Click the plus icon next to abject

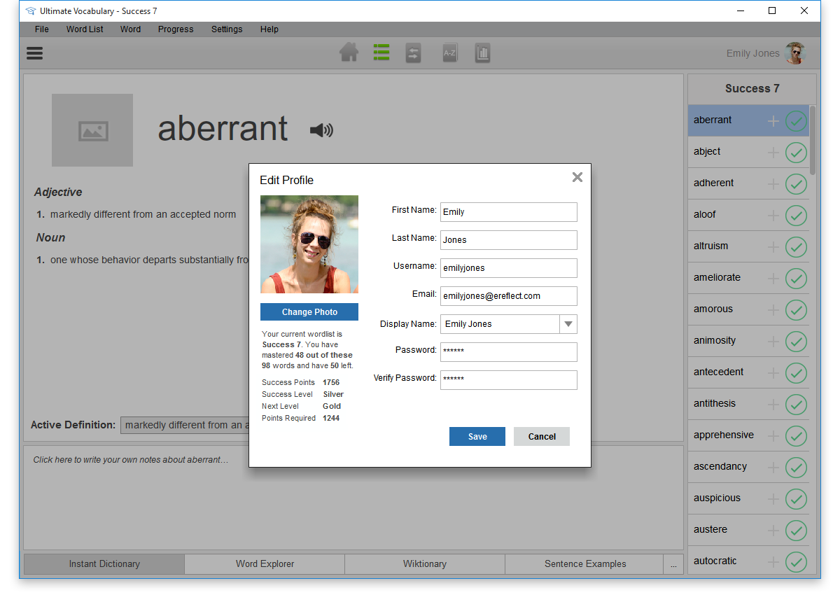coord(773,153)
